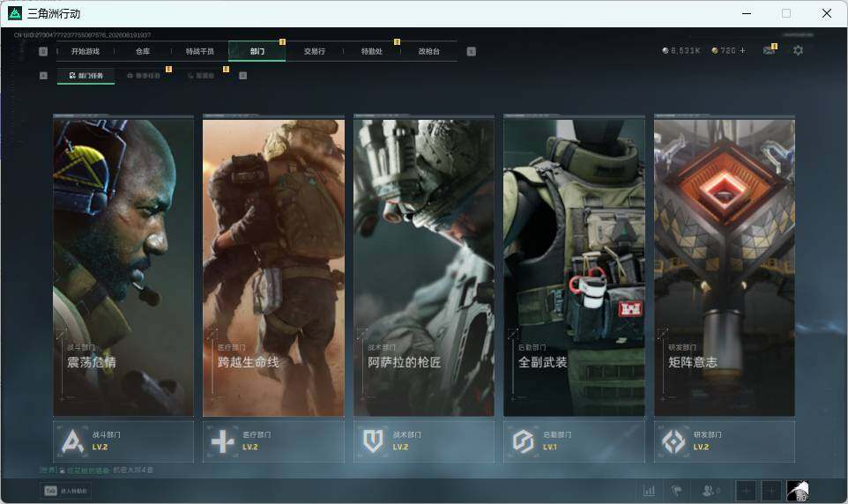Click previous-tab key icon left of 开始游戏
This screenshot has height=504, width=848.
point(43,51)
